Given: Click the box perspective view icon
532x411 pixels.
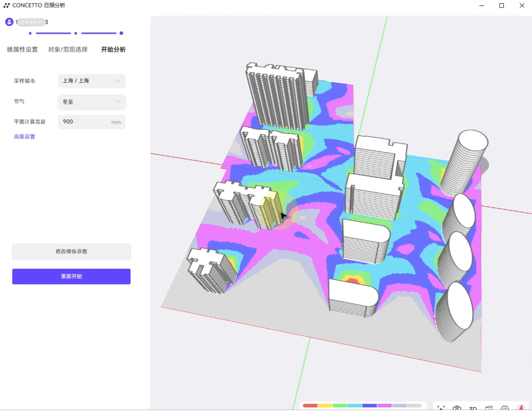Looking at the screenshot, I should click(x=489, y=408).
